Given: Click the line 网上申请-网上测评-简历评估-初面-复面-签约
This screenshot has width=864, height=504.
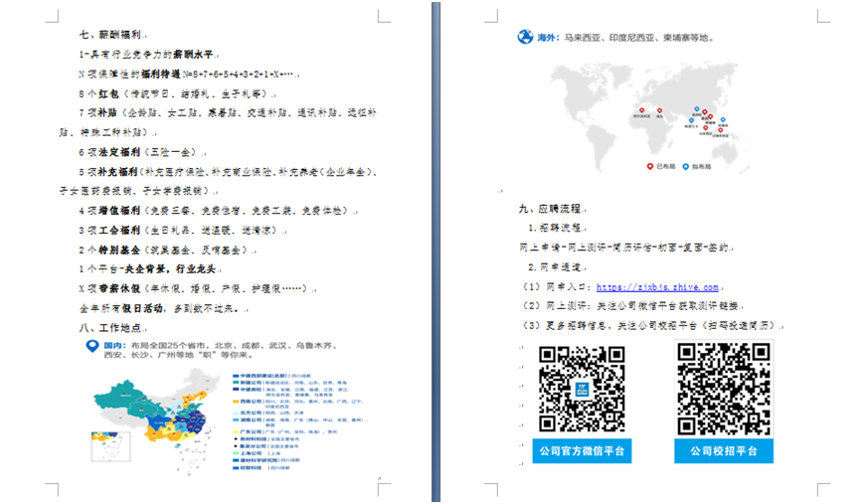Looking at the screenshot, I should (623, 248).
